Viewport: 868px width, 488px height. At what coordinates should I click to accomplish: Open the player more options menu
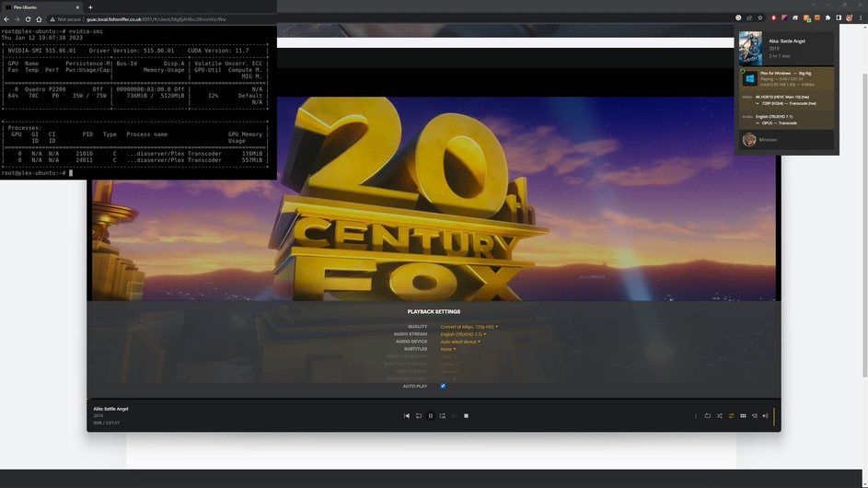696,416
